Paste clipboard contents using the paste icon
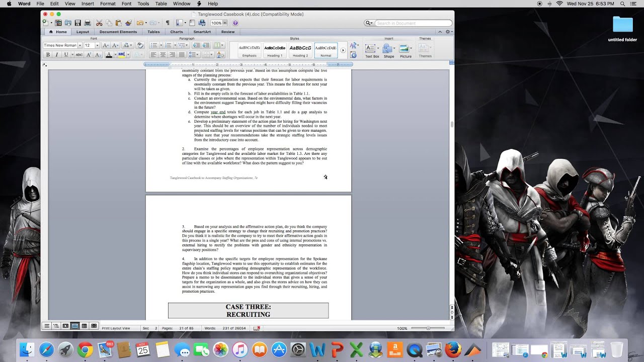 pos(118,23)
